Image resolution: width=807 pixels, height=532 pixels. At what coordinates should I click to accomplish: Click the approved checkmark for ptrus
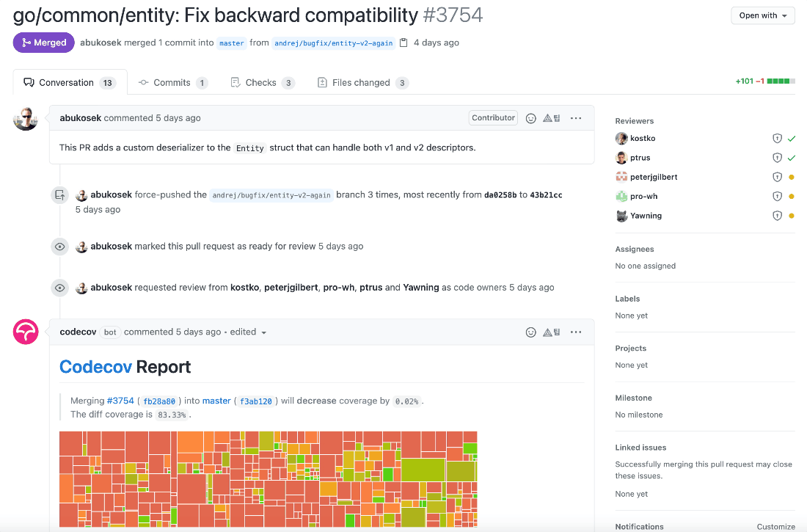(792, 158)
